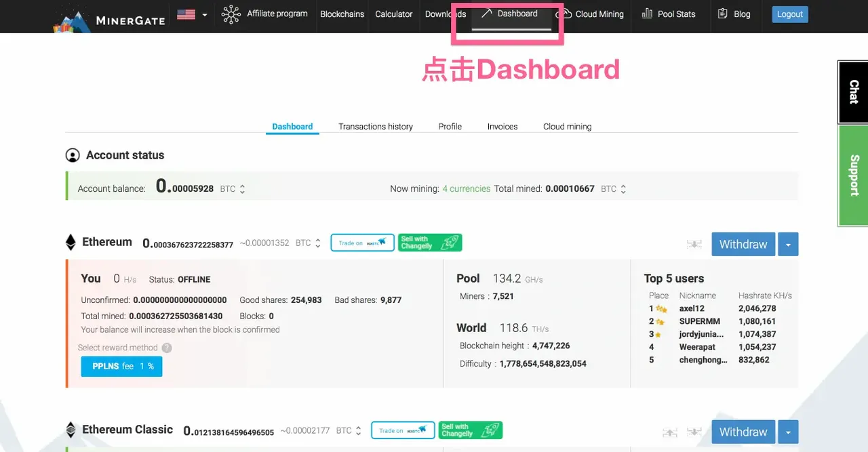Image resolution: width=868 pixels, height=452 pixels.
Task: Open Pool Stats page
Action: pos(676,14)
